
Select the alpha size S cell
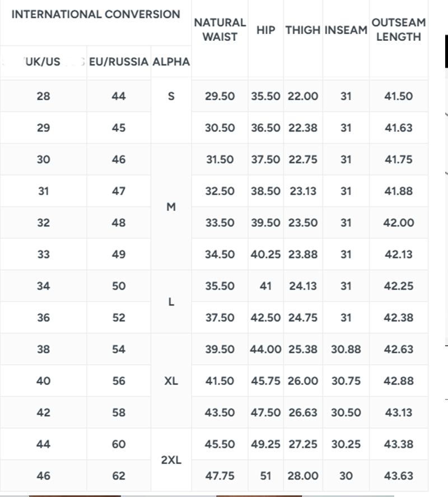171,96
